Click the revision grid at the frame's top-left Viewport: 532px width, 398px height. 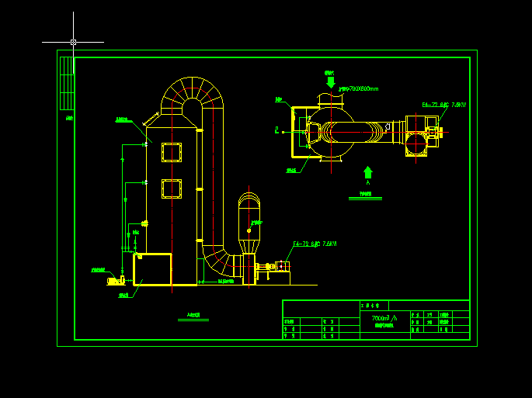[67, 83]
